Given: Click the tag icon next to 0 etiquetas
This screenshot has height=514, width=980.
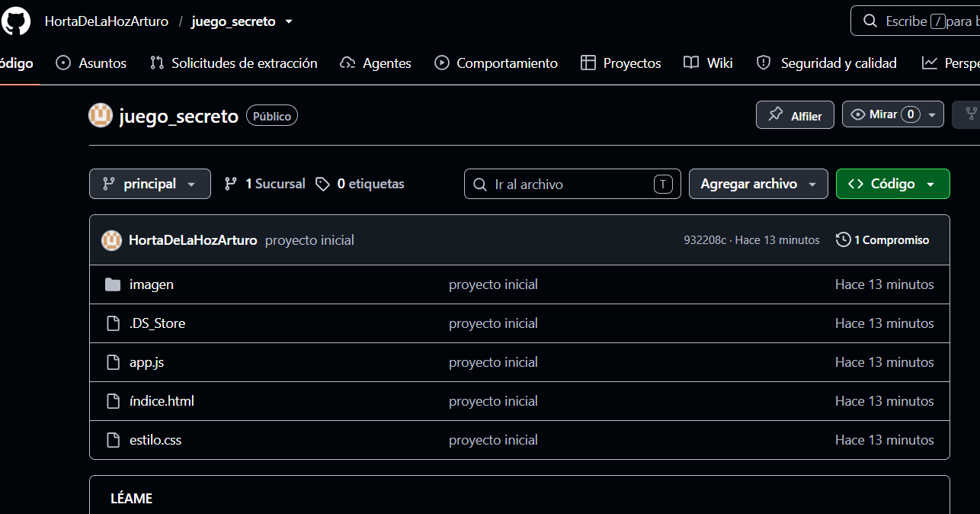Looking at the screenshot, I should 323,184.
